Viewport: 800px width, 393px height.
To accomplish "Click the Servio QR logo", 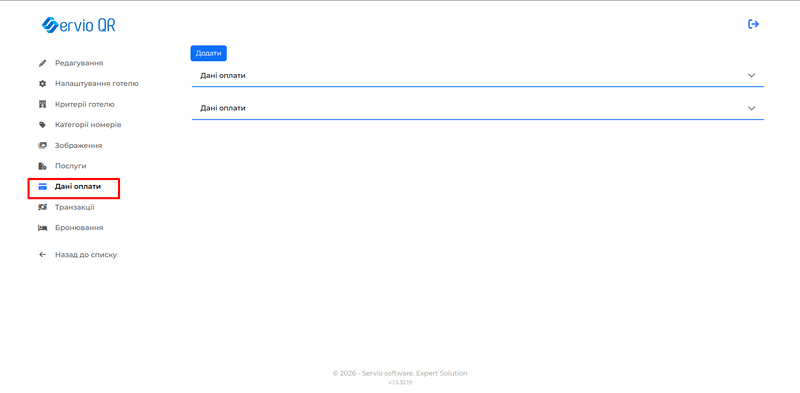I will click(x=79, y=25).
